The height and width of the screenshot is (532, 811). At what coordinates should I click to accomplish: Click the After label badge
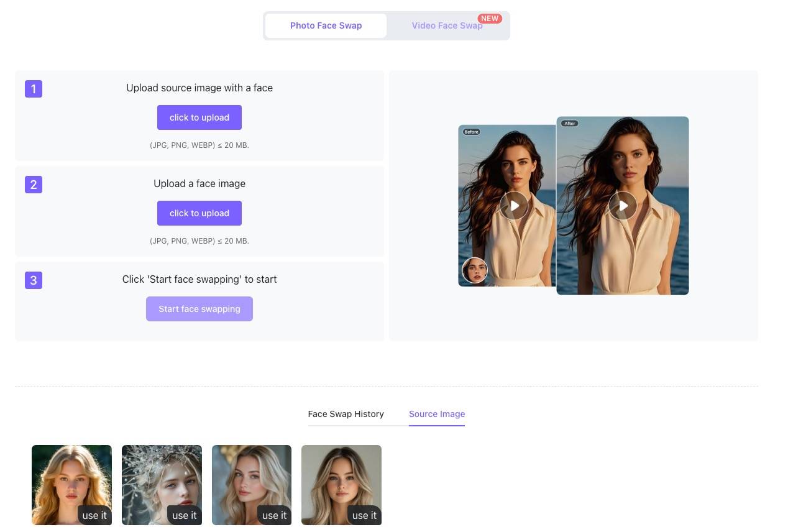pyautogui.click(x=569, y=123)
